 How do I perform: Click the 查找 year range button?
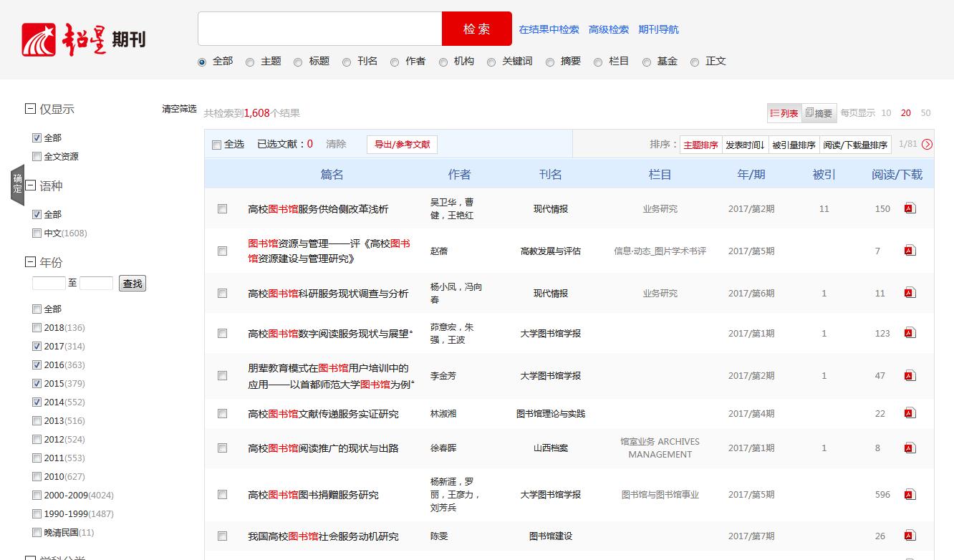(132, 284)
